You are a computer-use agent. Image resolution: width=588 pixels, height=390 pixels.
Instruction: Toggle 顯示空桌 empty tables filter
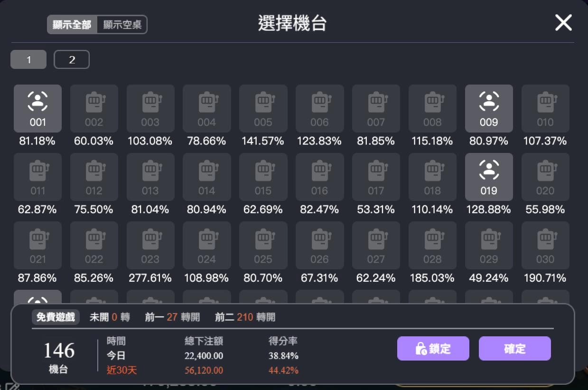[x=122, y=25]
